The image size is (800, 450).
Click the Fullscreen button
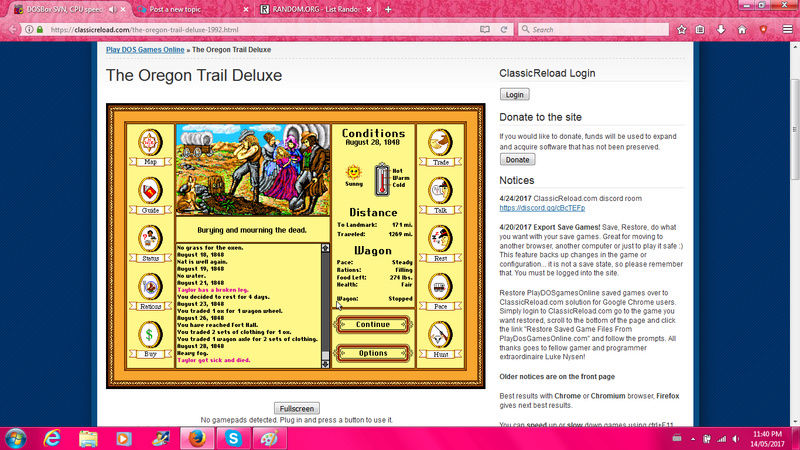coord(297,409)
